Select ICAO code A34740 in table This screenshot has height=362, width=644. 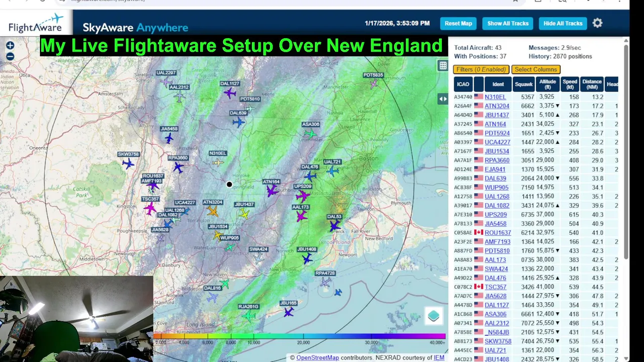[x=463, y=97]
